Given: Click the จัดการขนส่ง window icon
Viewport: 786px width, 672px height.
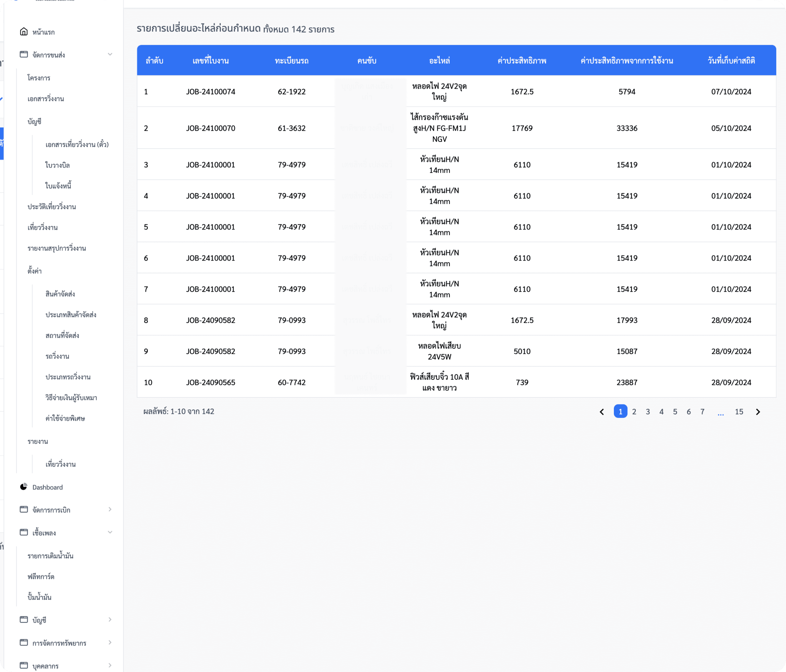Looking at the screenshot, I should tap(23, 54).
